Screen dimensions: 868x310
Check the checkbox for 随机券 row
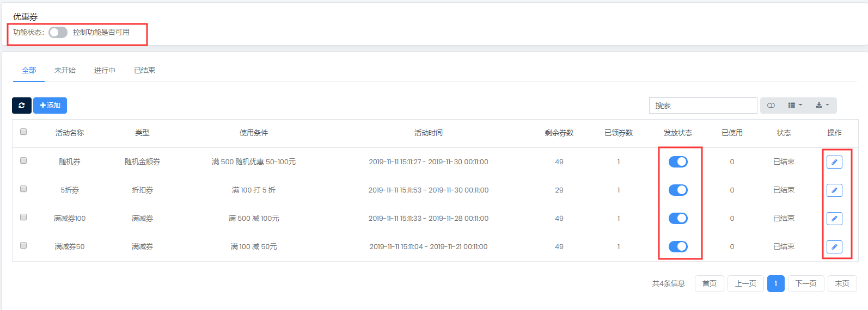point(23,160)
